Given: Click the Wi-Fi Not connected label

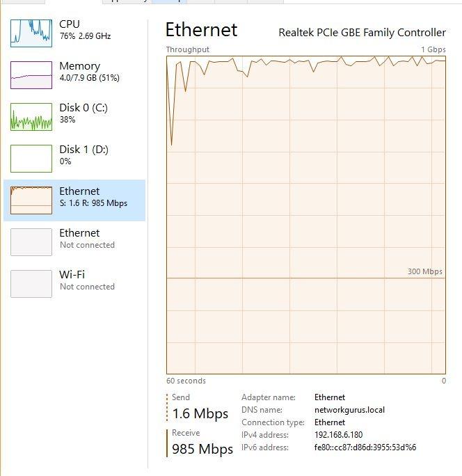Looking at the screenshot, I should 87,287.
